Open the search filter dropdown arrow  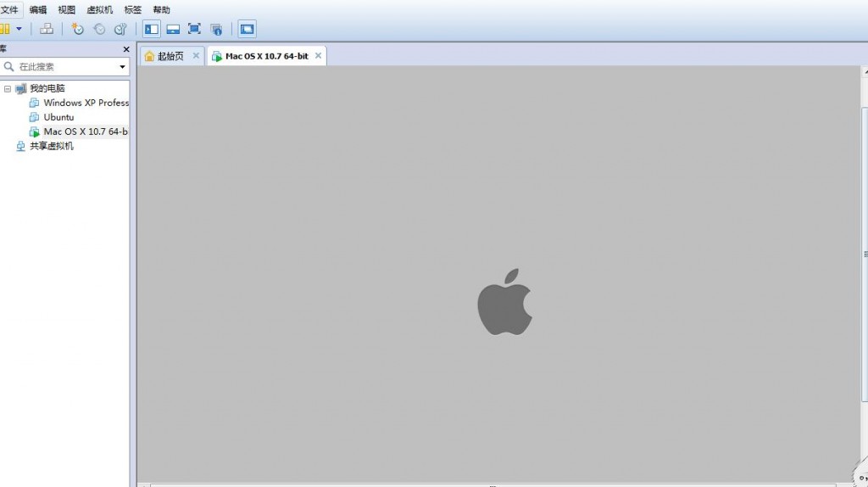pos(122,66)
